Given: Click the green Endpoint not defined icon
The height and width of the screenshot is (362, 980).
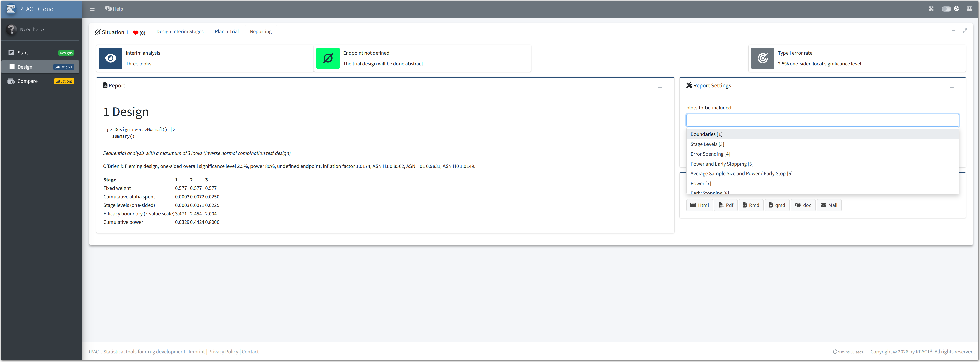Looking at the screenshot, I should 327,58.
